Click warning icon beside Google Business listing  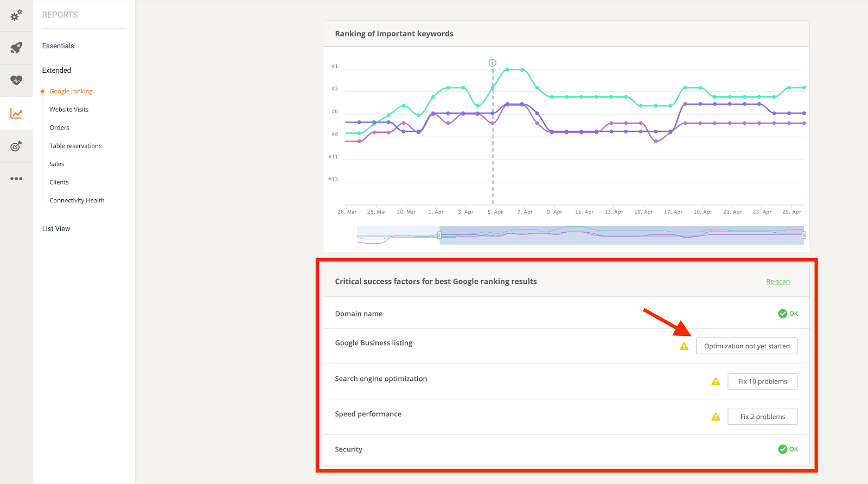(684, 346)
